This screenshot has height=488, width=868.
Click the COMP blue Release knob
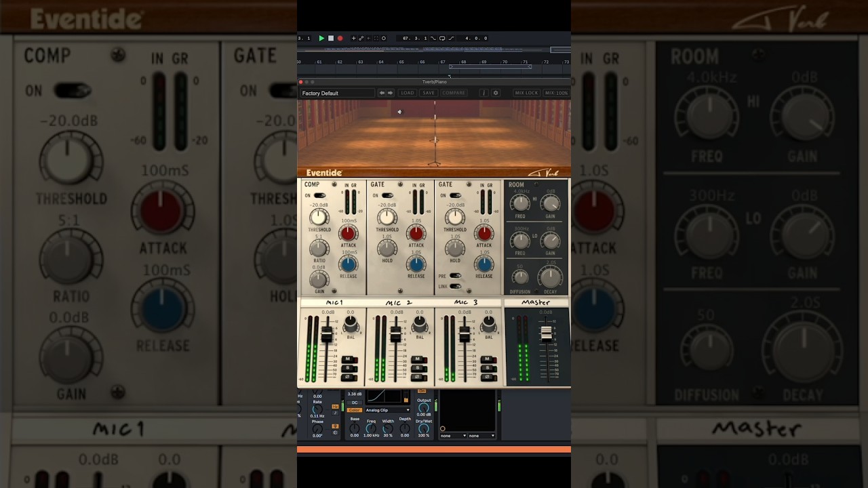pyautogui.click(x=349, y=264)
